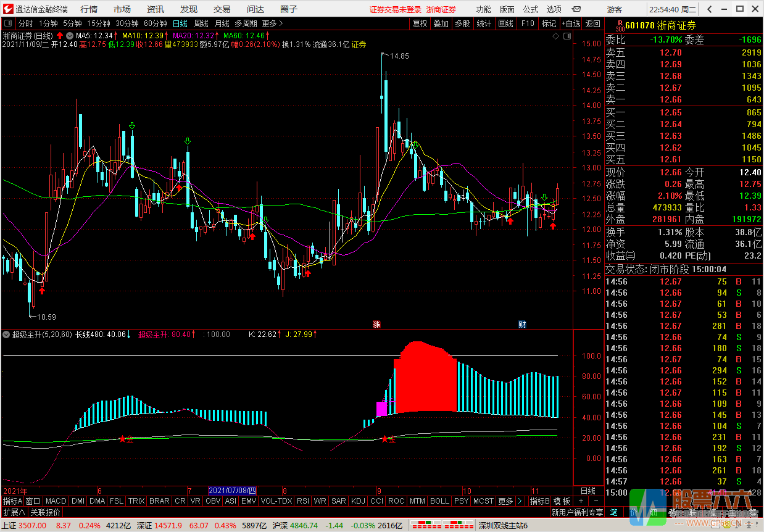Open the 指标A dropdown
The height and width of the screenshot is (532, 764).
pyautogui.click(x=12, y=501)
